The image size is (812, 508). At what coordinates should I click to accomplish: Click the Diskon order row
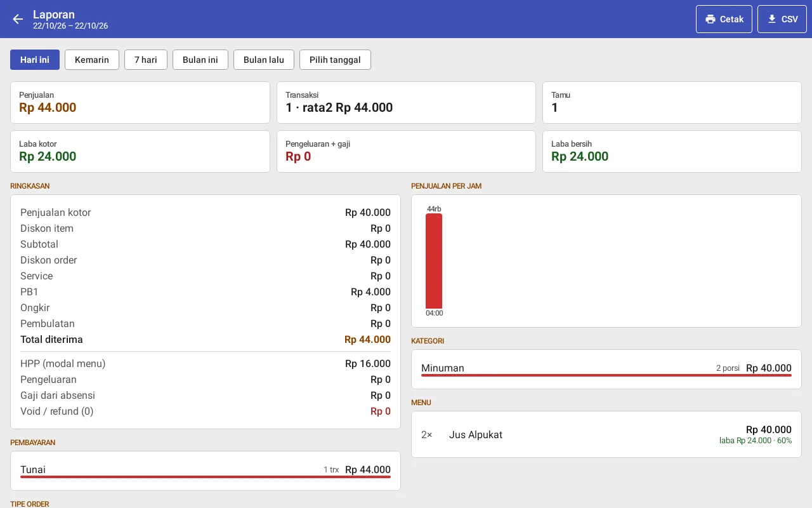tap(206, 260)
